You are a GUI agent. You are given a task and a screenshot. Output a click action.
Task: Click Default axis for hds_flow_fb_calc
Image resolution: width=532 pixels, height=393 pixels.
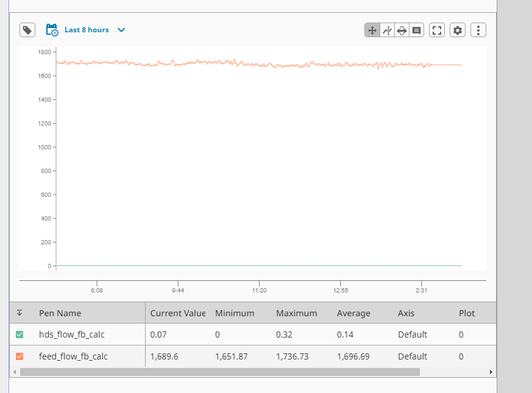(x=413, y=335)
